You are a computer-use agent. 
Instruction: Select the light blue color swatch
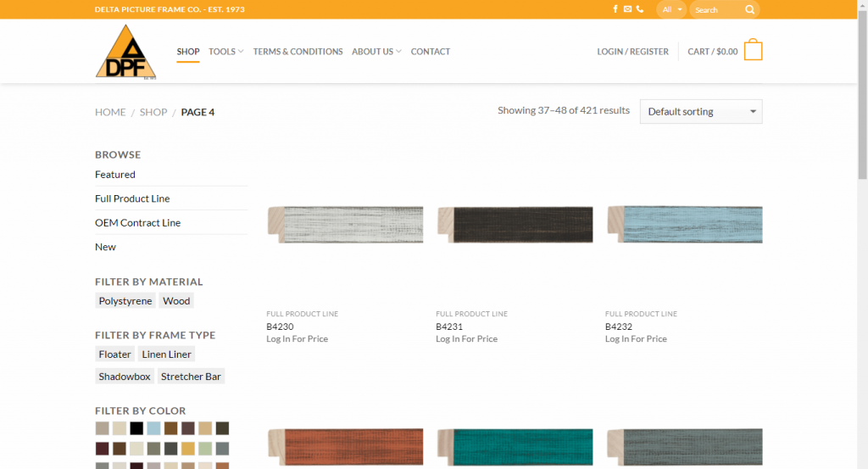coord(153,428)
